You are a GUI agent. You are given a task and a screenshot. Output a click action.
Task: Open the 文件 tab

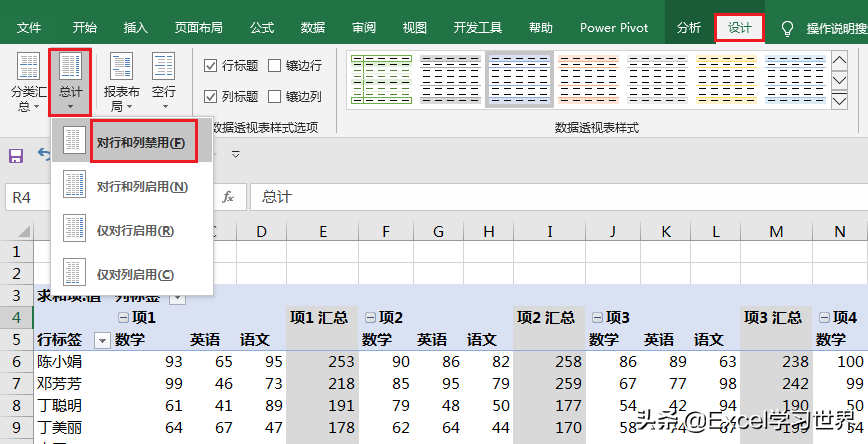(29, 28)
